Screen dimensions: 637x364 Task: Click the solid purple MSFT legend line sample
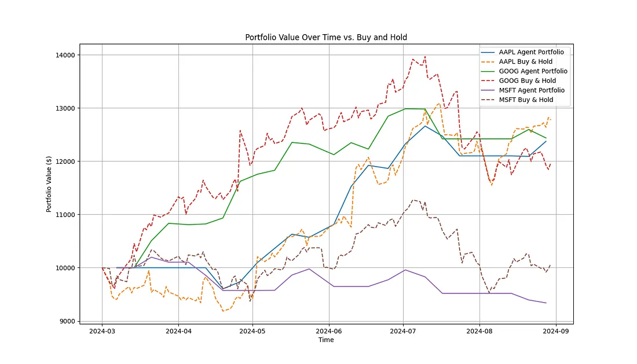[x=488, y=90]
